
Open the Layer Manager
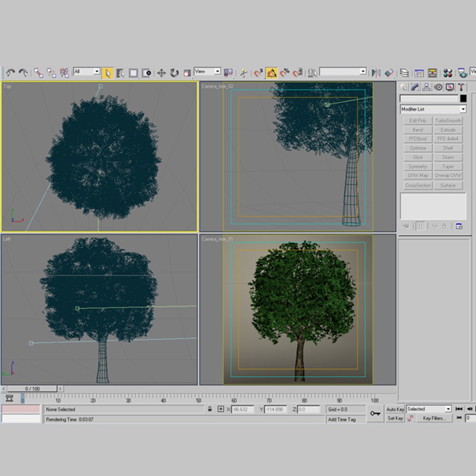404,73
